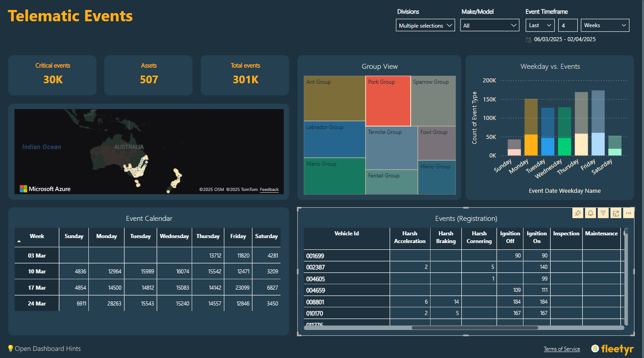Click the bell alert icon
Viewport: 644px width, 358px height.
click(591, 213)
